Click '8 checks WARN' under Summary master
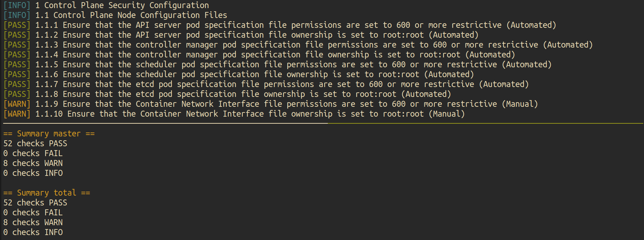Viewport: 644px width, 240px height. point(33,163)
